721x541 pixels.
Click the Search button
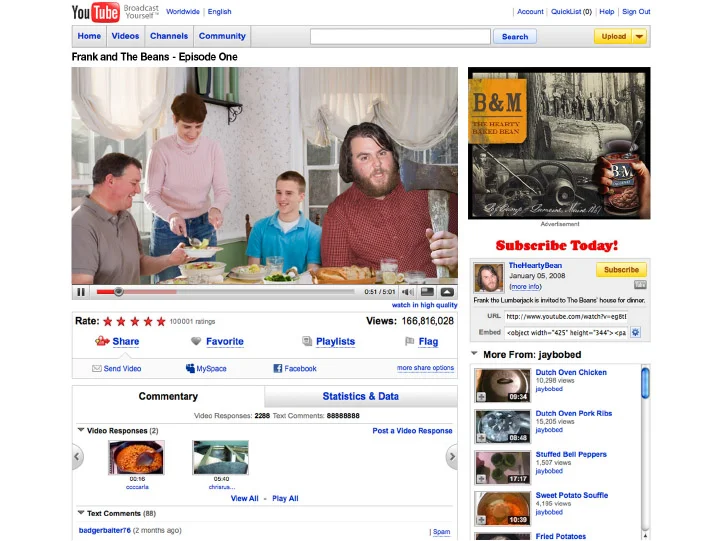(515, 36)
